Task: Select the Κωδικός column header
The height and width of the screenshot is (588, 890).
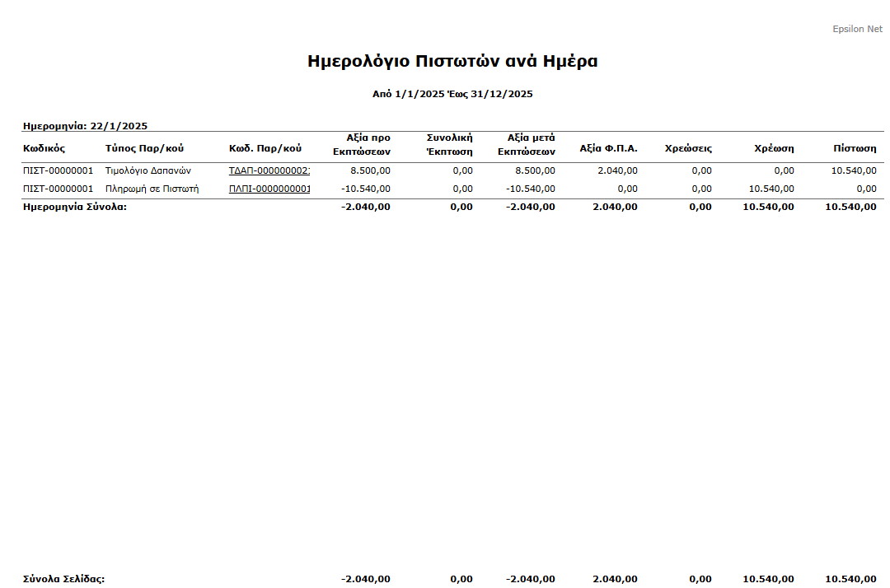Action: point(44,148)
